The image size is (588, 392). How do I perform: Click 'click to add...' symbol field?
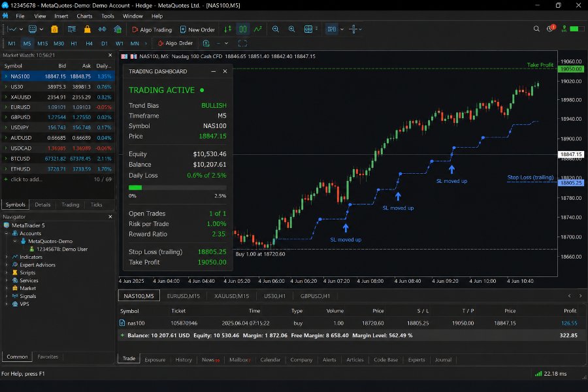point(26,179)
